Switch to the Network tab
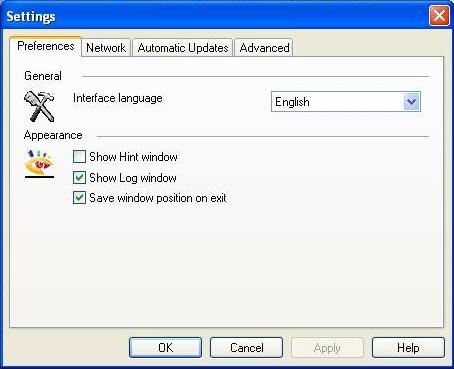Image resolution: width=454 pixels, height=369 pixels. coord(106,48)
